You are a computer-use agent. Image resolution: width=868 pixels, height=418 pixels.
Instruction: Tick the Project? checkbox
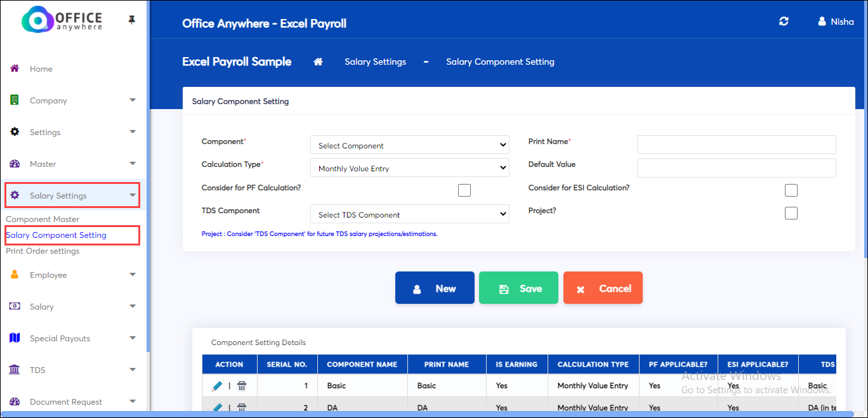tap(791, 213)
